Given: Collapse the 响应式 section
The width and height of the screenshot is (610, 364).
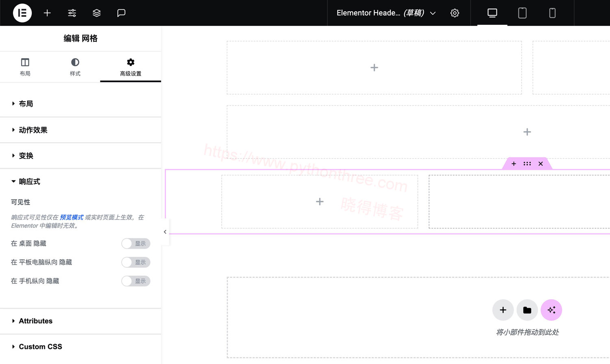Looking at the screenshot, I should pos(81,182).
